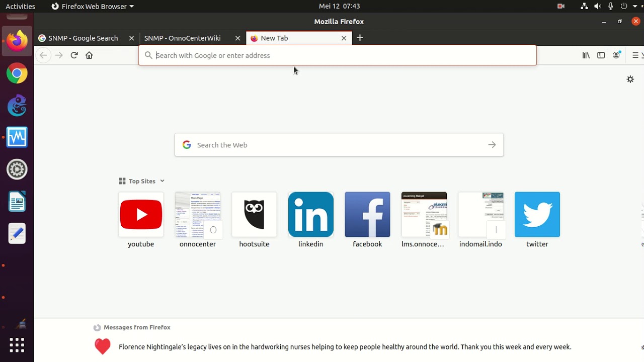This screenshot has width=644, height=362.
Task: Open Settings gear in the dock
Action: 17,169
